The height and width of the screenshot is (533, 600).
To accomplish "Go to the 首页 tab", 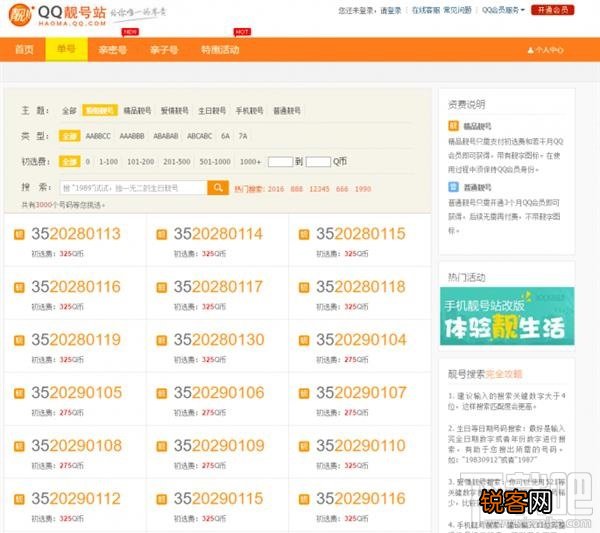I will point(24,49).
